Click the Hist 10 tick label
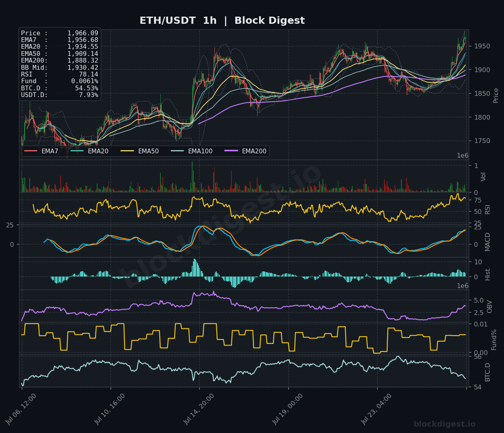This screenshot has height=433, width=504. click(478, 262)
